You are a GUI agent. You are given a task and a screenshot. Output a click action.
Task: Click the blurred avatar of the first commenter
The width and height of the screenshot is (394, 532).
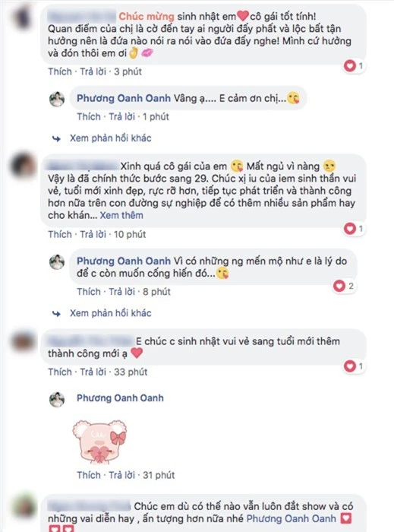pos(23,17)
